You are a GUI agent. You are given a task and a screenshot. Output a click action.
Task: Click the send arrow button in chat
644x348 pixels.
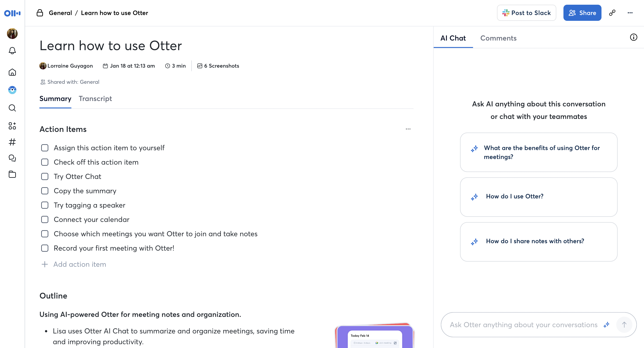click(x=624, y=325)
